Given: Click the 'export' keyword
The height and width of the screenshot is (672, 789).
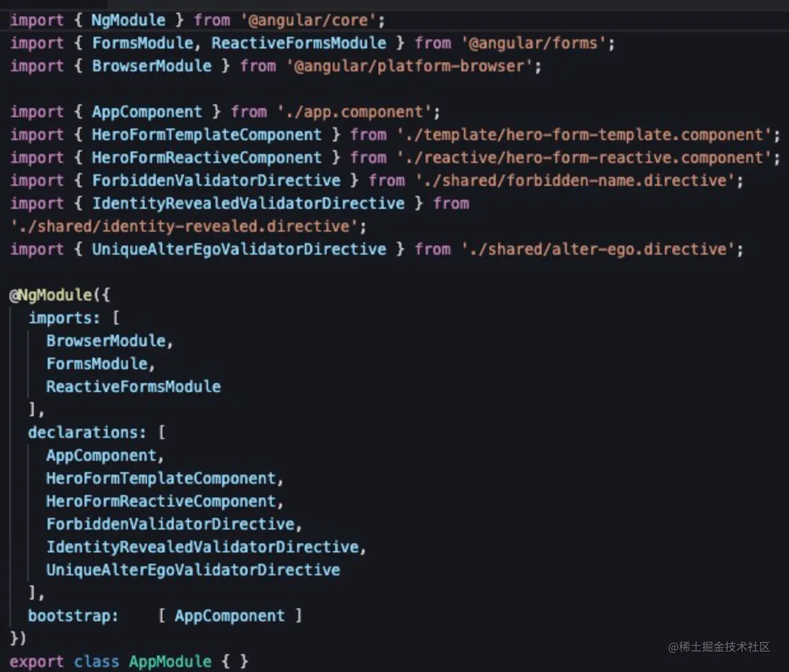Looking at the screenshot, I should coord(37,662).
